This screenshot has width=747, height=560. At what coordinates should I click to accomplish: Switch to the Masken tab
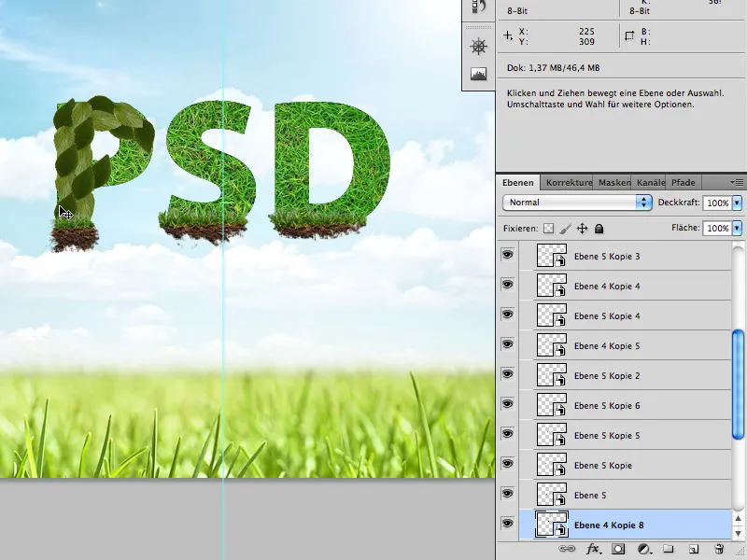coord(614,183)
